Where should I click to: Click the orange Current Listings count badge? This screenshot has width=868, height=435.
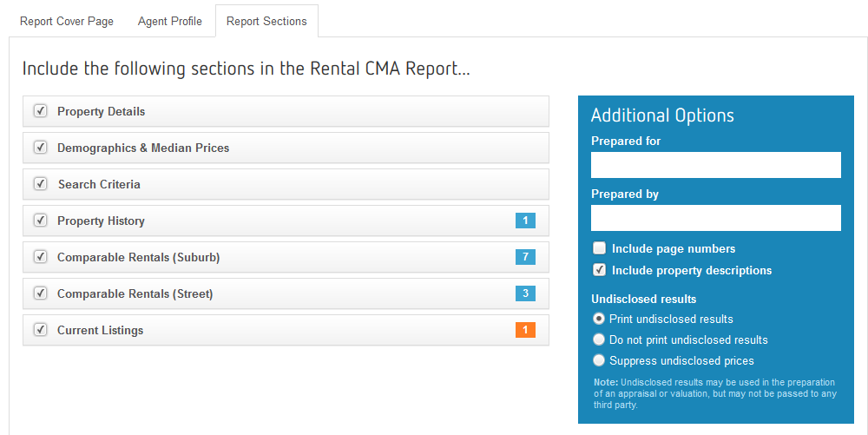(525, 330)
